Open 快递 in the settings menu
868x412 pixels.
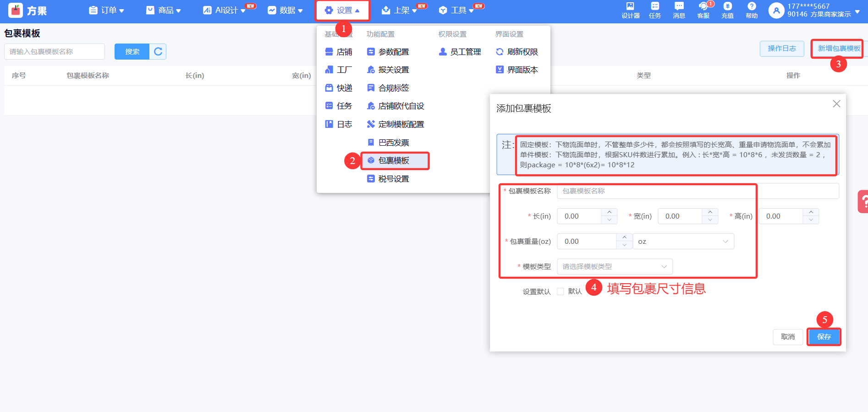(339, 88)
